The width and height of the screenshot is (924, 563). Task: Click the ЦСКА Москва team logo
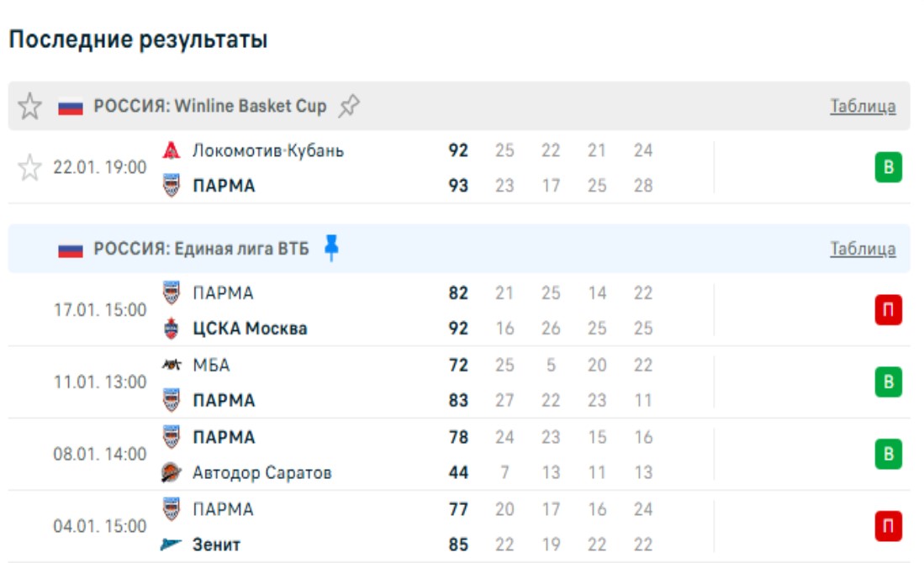171,329
